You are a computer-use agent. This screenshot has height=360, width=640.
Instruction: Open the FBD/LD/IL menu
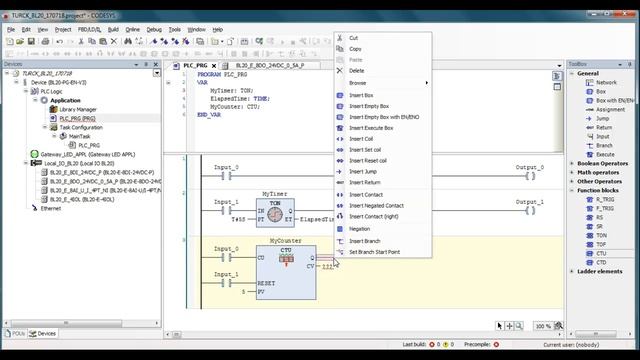click(x=89, y=29)
